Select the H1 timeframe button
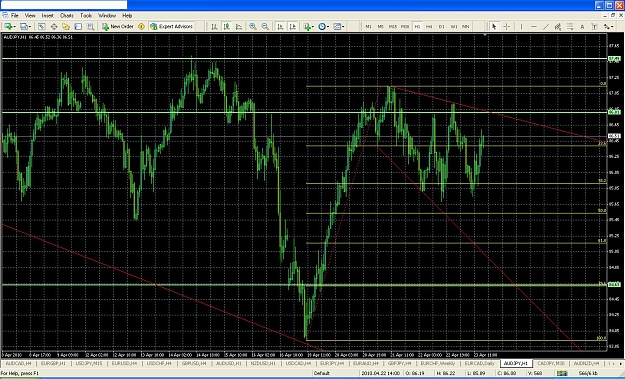Screen dimensions: 625x379 tap(417, 26)
